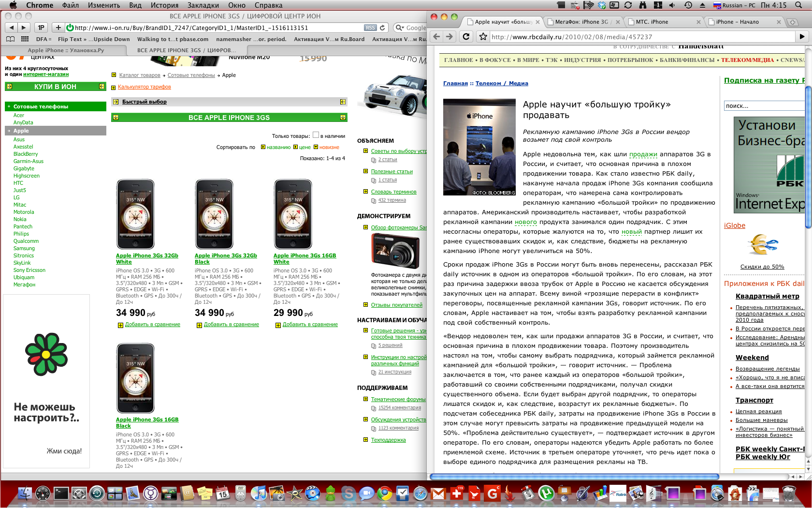Enable the "в наличии" checkbox
This screenshot has height=508, width=812.
click(316, 135)
